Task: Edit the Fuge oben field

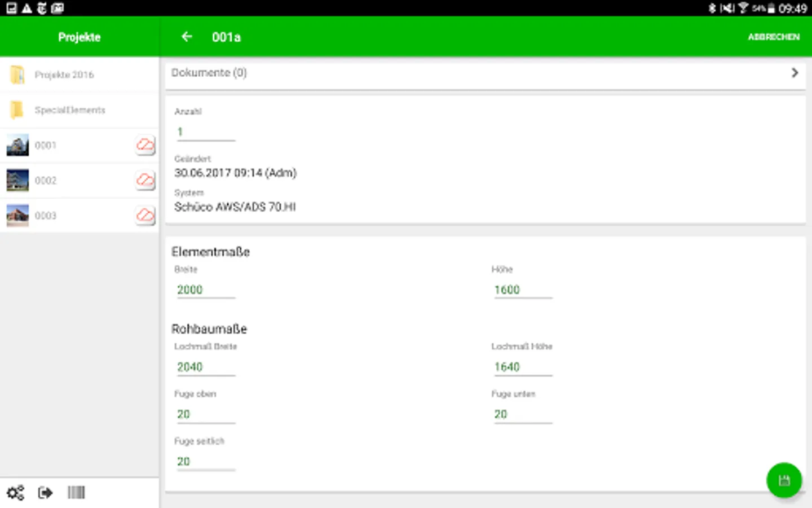Action: coord(205,415)
